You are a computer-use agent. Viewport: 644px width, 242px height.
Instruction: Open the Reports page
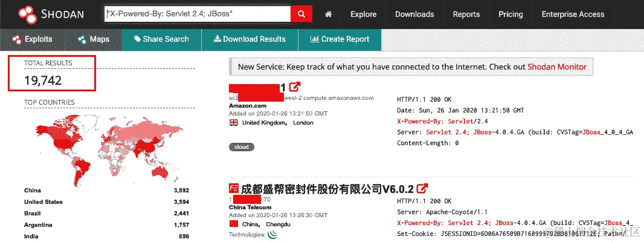pyautogui.click(x=466, y=15)
